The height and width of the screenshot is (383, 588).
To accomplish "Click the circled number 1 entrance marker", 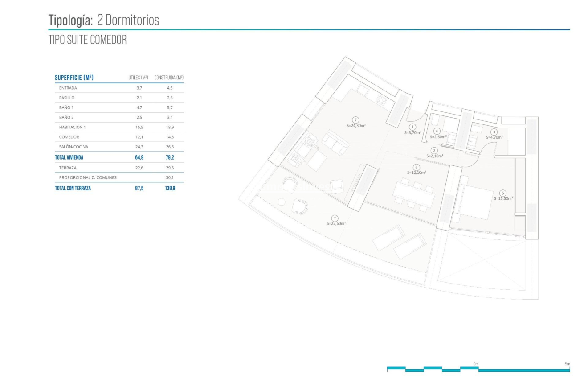I will click(x=412, y=127).
